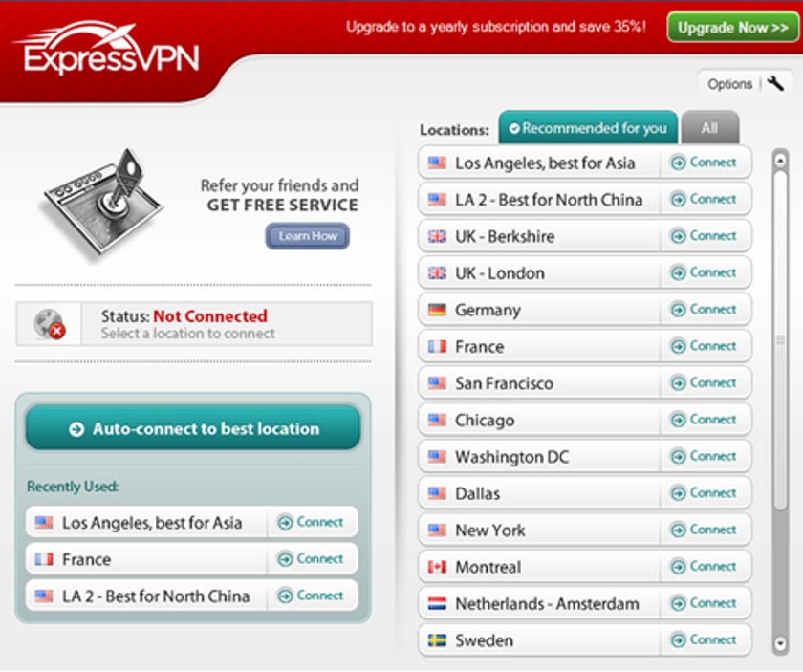Connect to New York server
This screenshot has width=803, height=672.
pyautogui.click(x=705, y=530)
